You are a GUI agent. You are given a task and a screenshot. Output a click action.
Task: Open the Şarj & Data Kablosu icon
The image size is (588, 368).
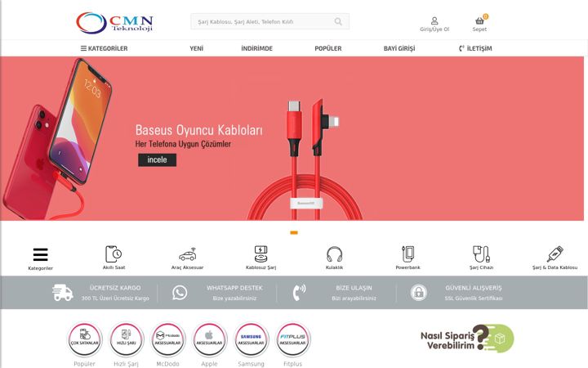tap(555, 254)
